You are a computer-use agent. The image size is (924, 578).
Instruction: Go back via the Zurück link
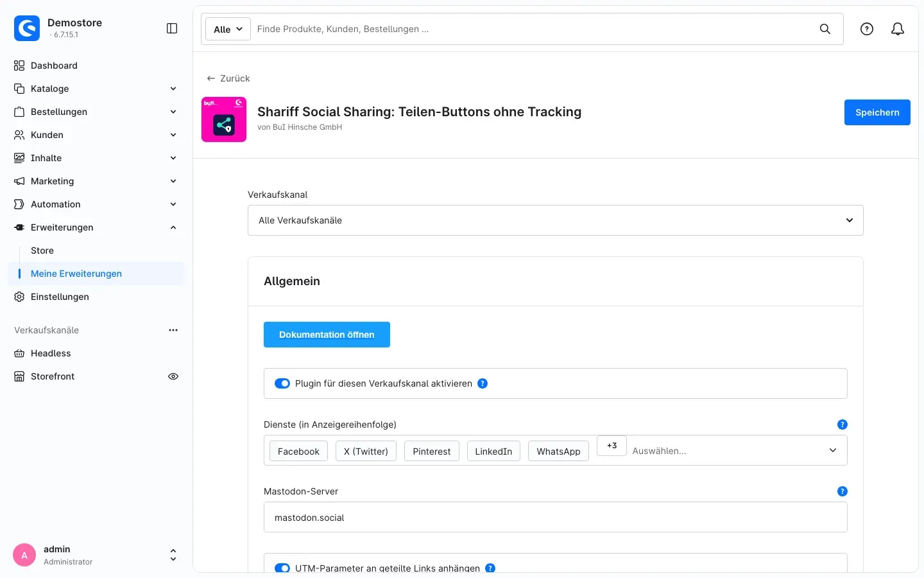[228, 78]
